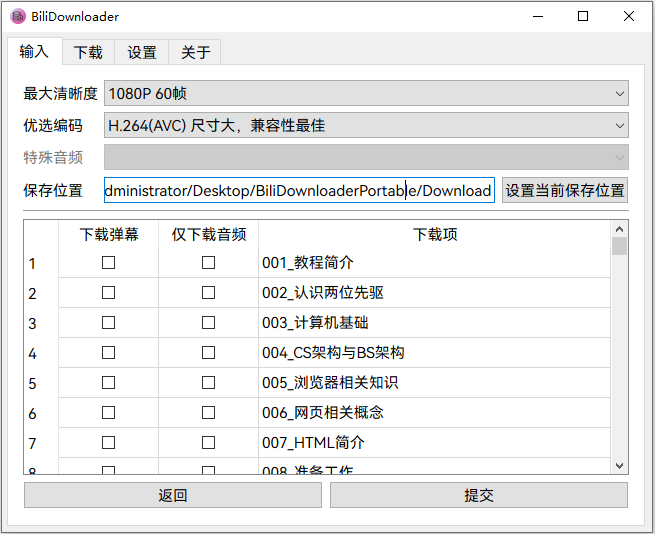Enable 仅下载音频 for 001_教程简介

coord(208,263)
